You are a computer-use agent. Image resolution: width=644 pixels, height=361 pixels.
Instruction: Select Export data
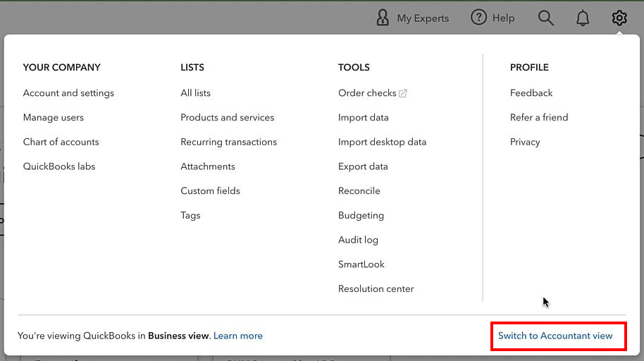363,166
